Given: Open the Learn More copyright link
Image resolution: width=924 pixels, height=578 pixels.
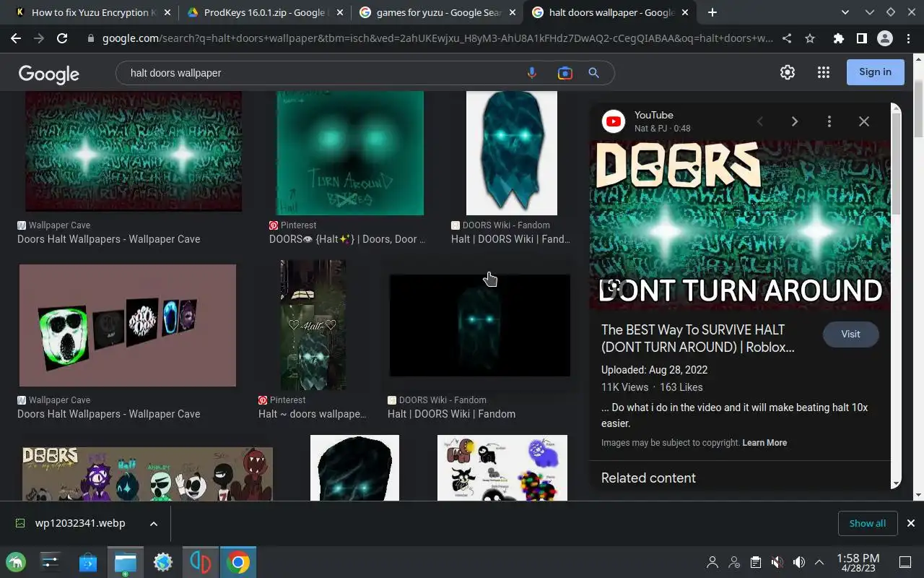Looking at the screenshot, I should coord(764,443).
